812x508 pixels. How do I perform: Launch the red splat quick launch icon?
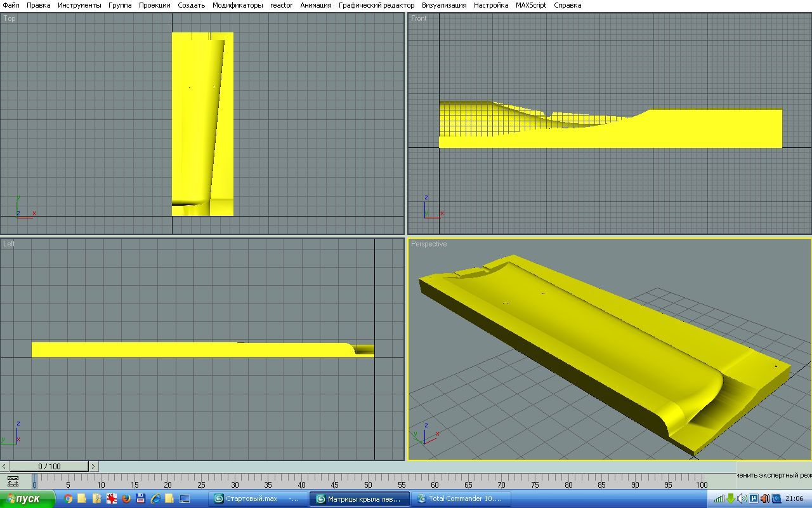pos(112,499)
